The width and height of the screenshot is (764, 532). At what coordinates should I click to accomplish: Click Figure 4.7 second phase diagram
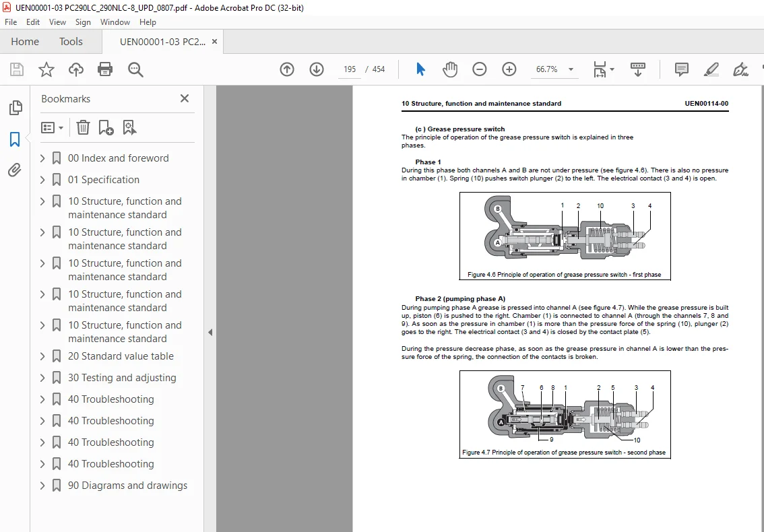click(565, 415)
